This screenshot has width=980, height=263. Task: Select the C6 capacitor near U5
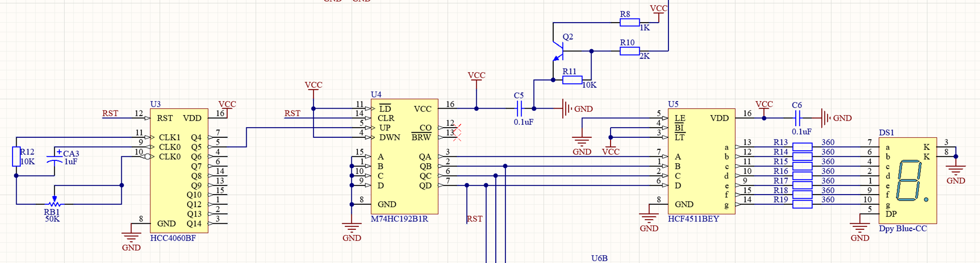(x=797, y=118)
